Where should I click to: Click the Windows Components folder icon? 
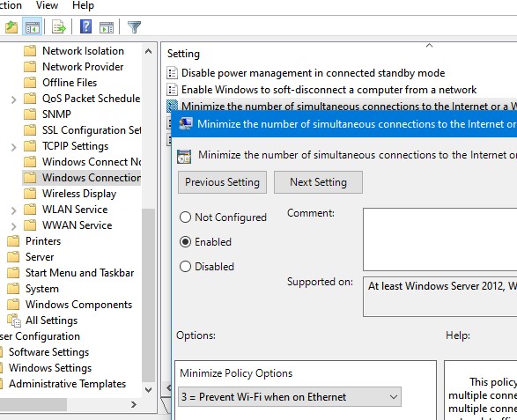(x=13, y=305)
